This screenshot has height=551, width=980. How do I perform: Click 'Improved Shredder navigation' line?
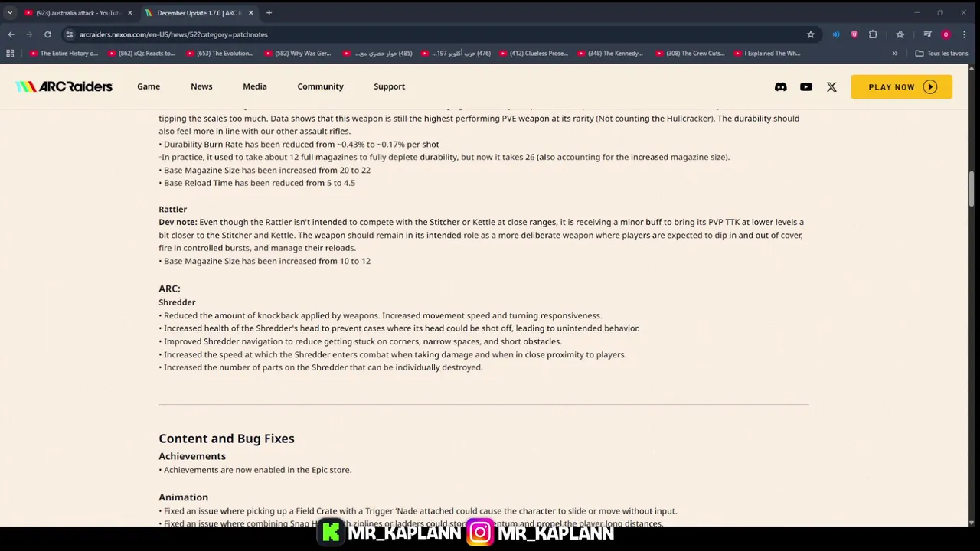[360, 341]
